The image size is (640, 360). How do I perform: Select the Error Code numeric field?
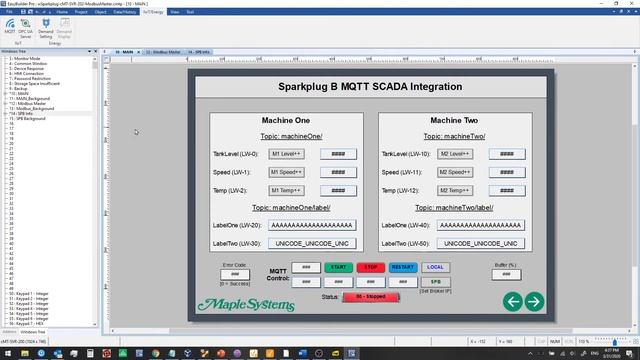(x=235, y=274)
